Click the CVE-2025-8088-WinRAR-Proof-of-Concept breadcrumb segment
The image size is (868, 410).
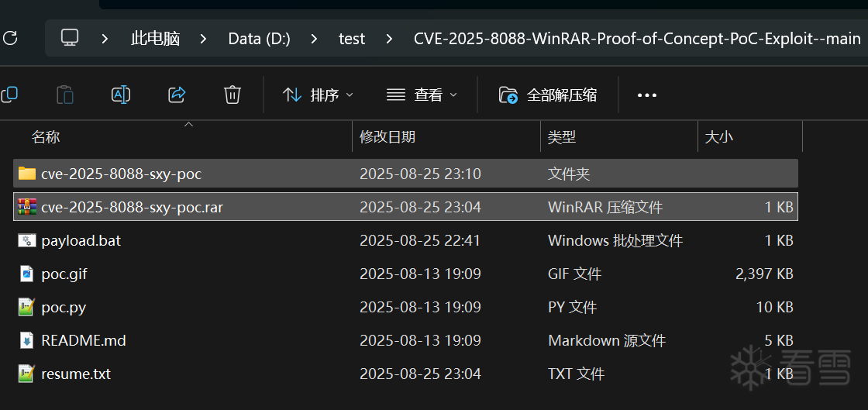(x=637, y=39)
